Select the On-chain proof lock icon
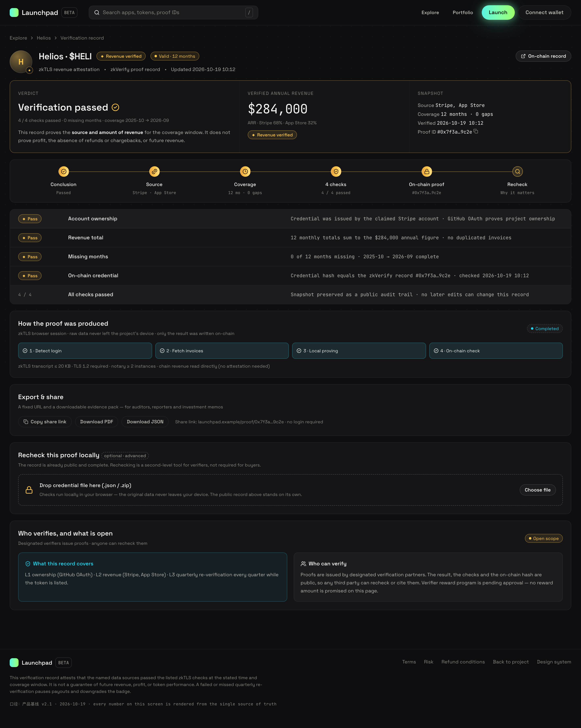Viewport: 581px width, 728px height. [427, 172]
